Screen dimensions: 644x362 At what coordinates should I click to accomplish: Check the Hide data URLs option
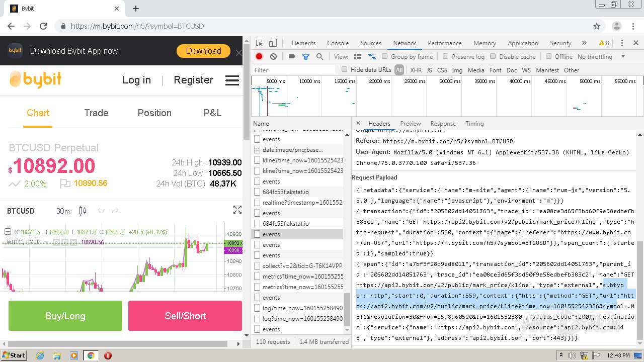pyautogui.click(x=345, y=70)
